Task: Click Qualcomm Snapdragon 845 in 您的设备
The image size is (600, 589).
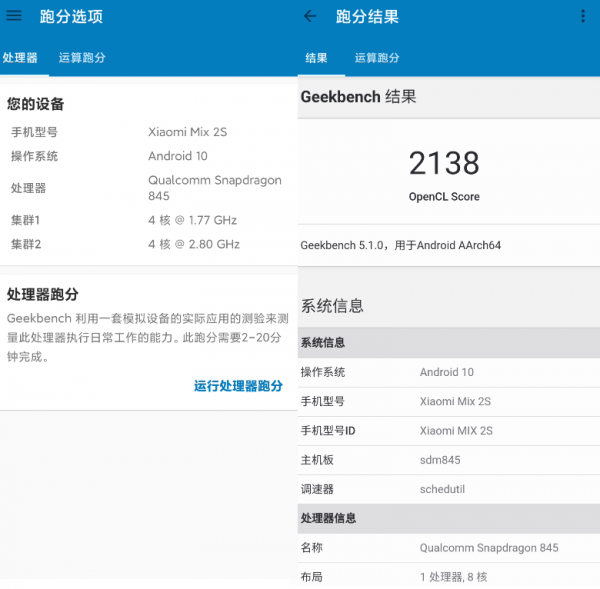Action: point(215,188)
